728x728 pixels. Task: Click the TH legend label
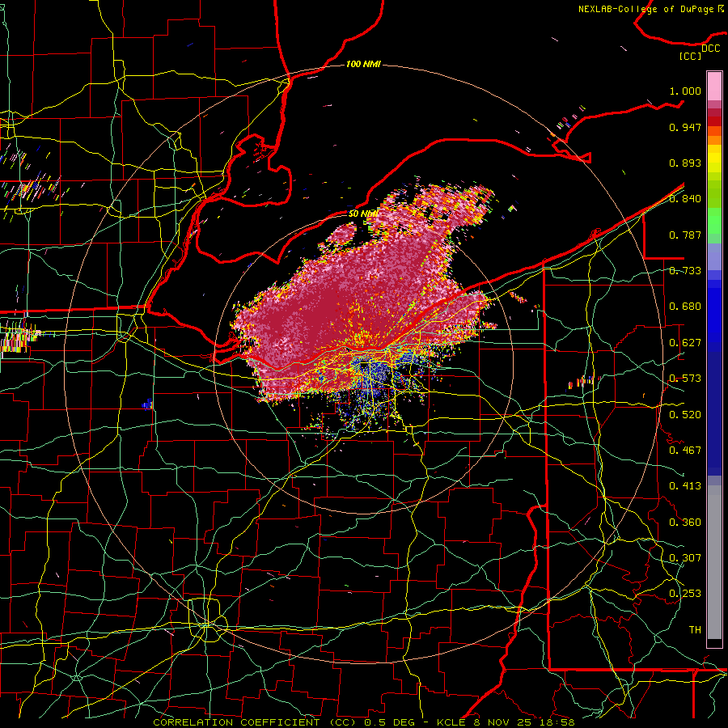[x=695, y=630]
